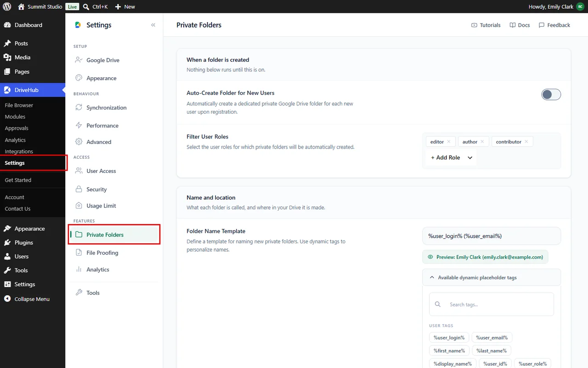Click the WordPress logo icon
The height and width of the screenshot is (368, 588).
[7, 6]
